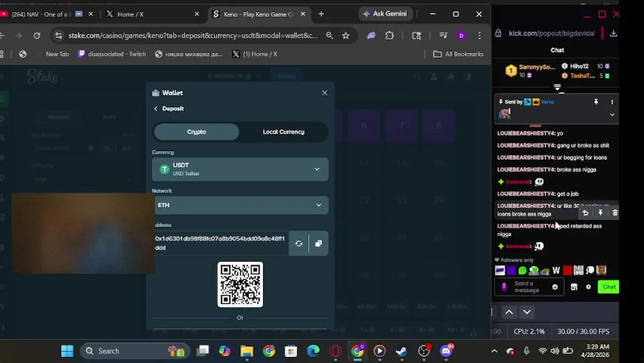Click the deposit QR code

tap(240, 284)
